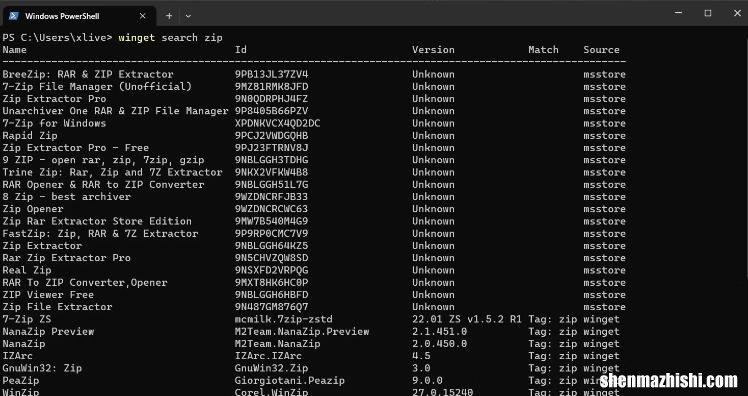Click the 'Name' column header
Image resolution: width=748 pixels, height=396 pixels.
point(14,50)
